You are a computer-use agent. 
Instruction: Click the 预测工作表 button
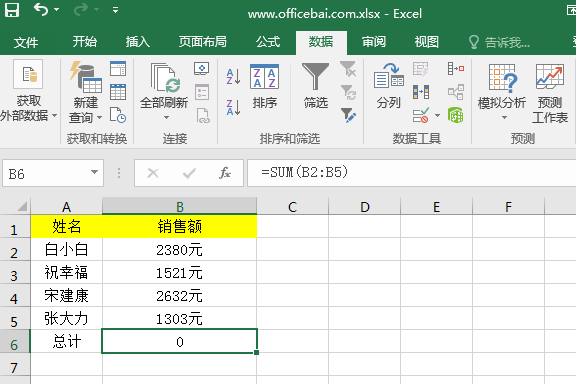coord(550,94)
